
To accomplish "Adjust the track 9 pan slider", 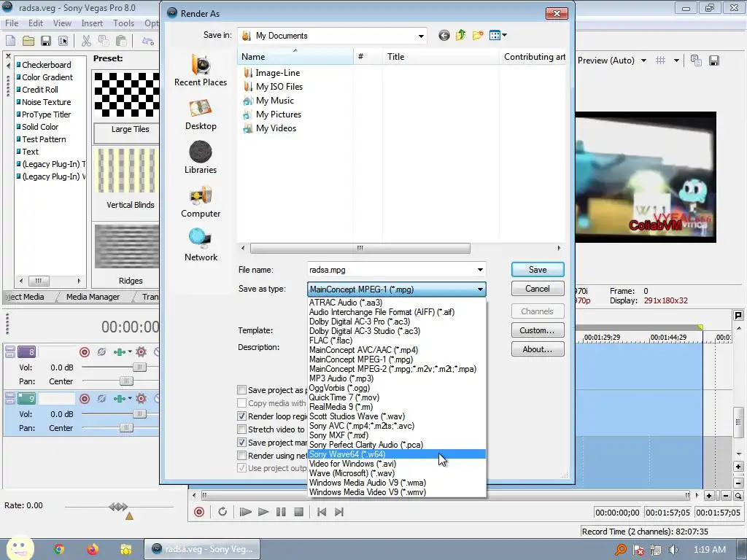I will 126,427.
